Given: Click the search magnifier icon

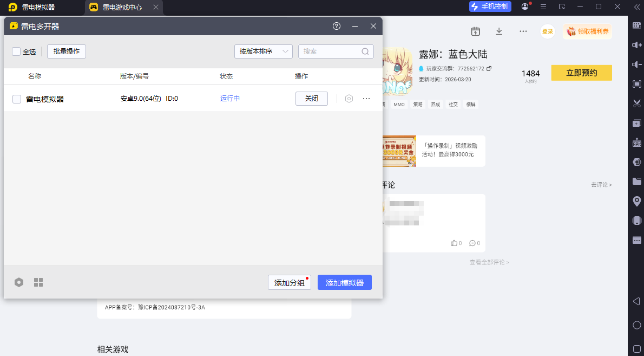Looking at the screenshot, I should (365, 51).
